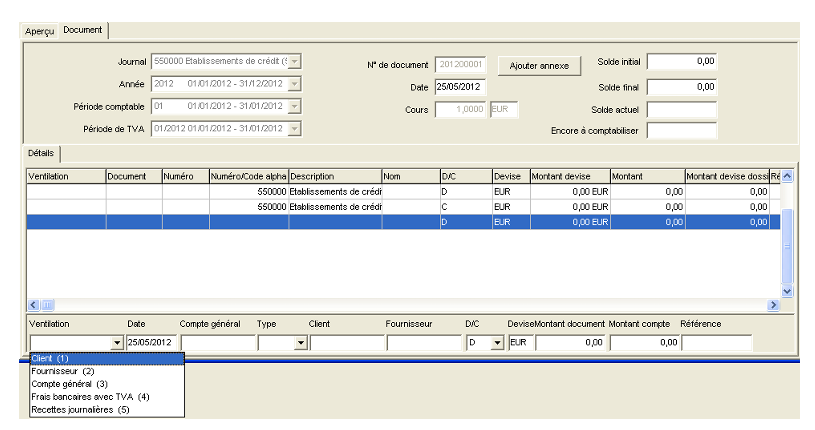The height and width of the screenshot is (430, 815).
Task: Choose Compte général (3) from the list
Action: tap(107, 384)
